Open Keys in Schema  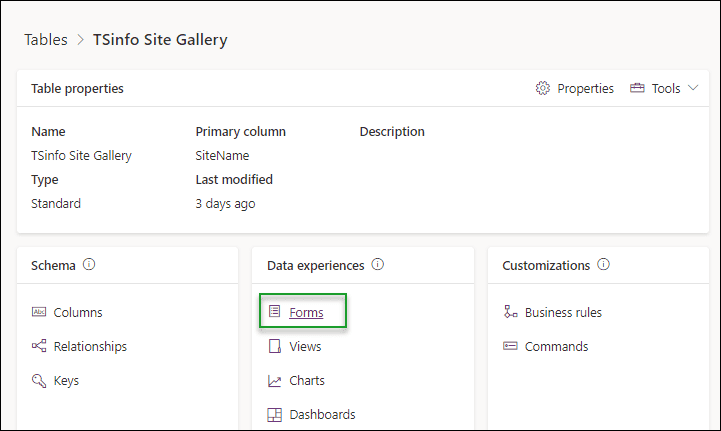(66, 381)
